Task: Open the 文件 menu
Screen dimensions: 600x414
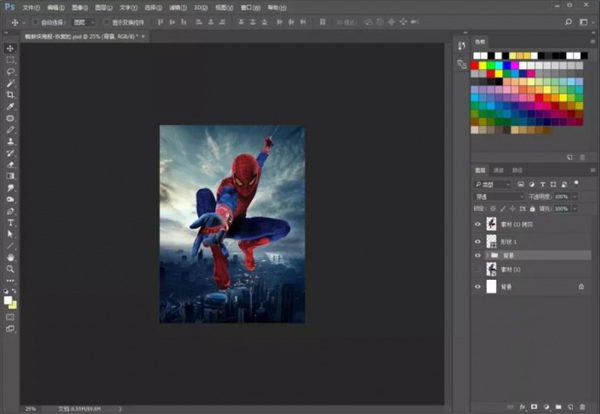Action: point(29,6)
